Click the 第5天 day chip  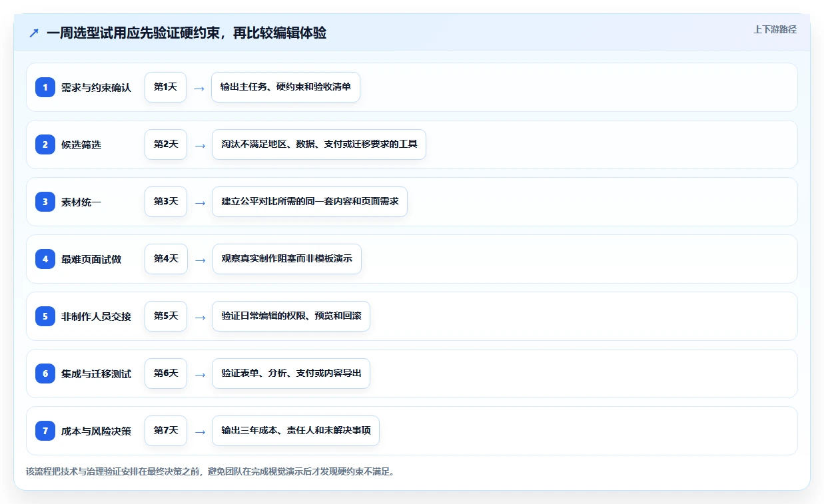click(x=166, y=316)
